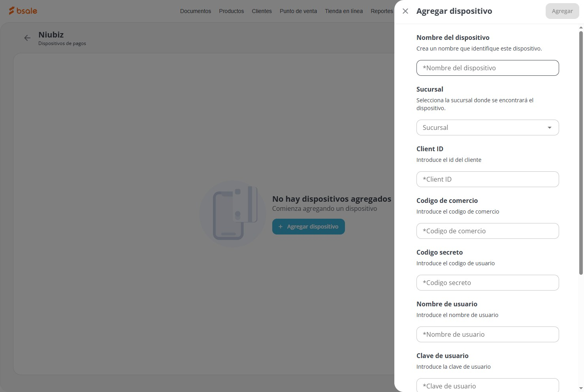Click the bold 'Sucursal' section heading

point(430,89)
